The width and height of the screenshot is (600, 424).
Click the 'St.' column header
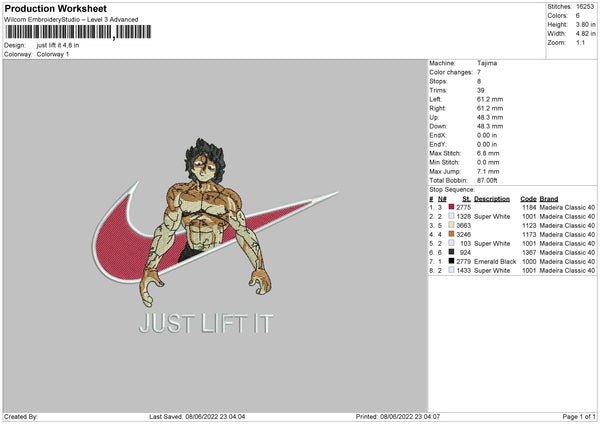pos(466,199)
